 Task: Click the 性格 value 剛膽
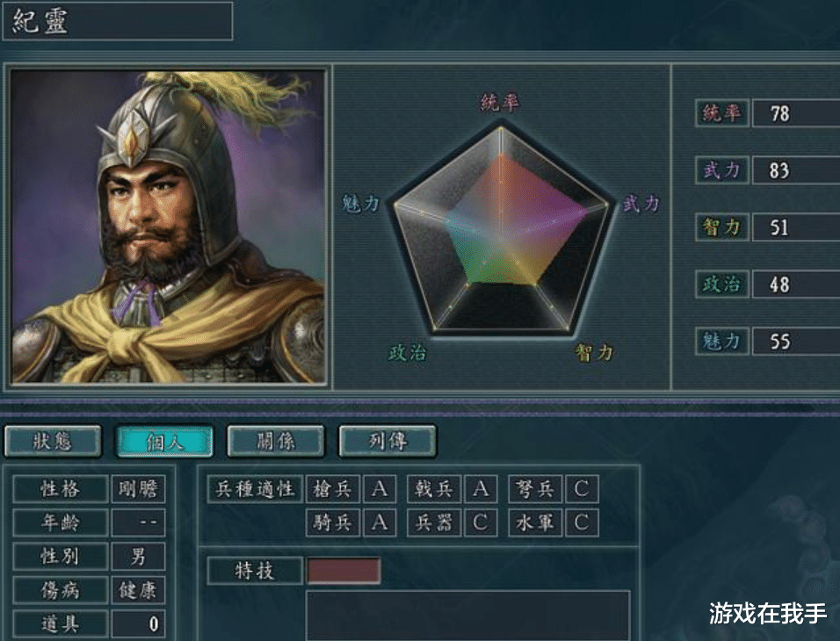pos(138,488)
